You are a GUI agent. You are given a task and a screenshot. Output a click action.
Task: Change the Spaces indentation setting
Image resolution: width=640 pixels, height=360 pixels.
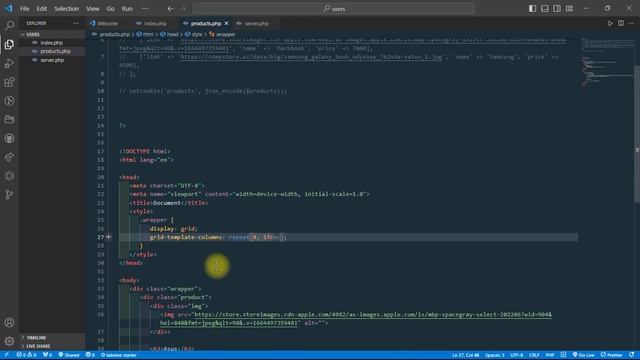(x=495, y=355)
